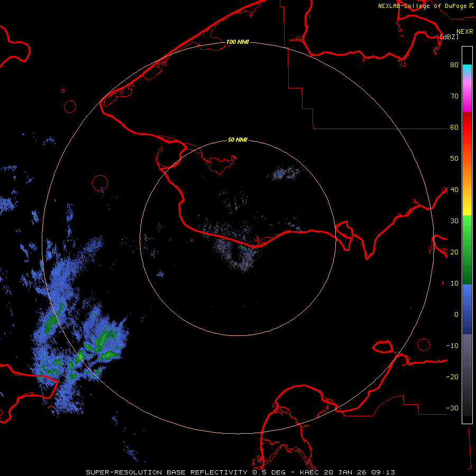Click the 50 NMI range ring label
This screenshot has width=476, height=476.
pyautogui.click(x=237, y=140)
